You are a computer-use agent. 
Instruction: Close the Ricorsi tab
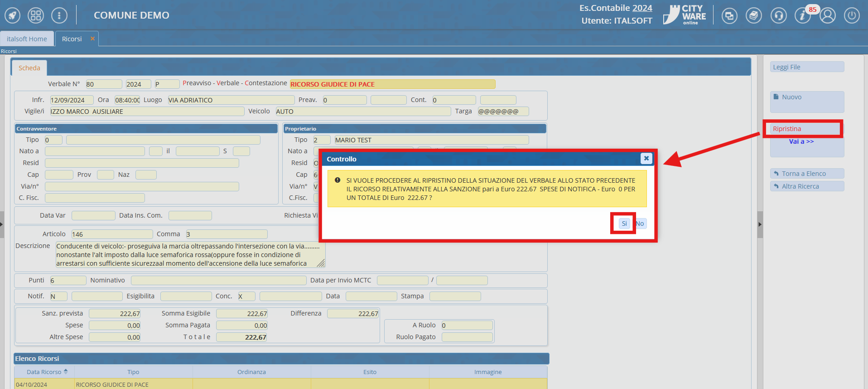[x=92, y=39]
